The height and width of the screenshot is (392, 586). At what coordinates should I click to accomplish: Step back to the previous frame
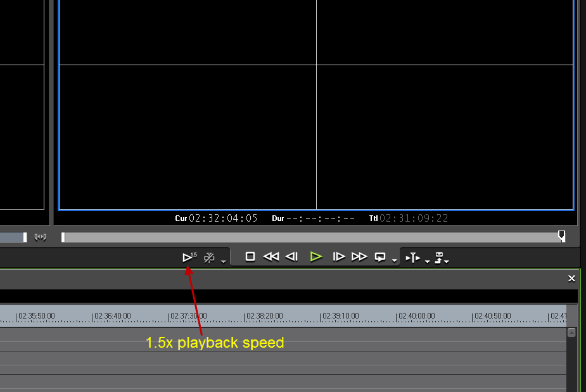291,256
